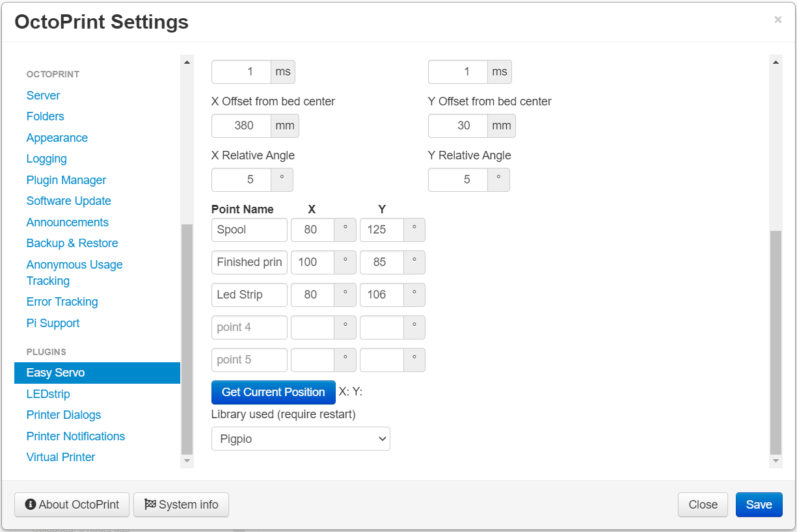This screenshot has width=797, height=532.
Task: Click the main settings panel scrollbar thumb
Action: click(x=776, y=342)
